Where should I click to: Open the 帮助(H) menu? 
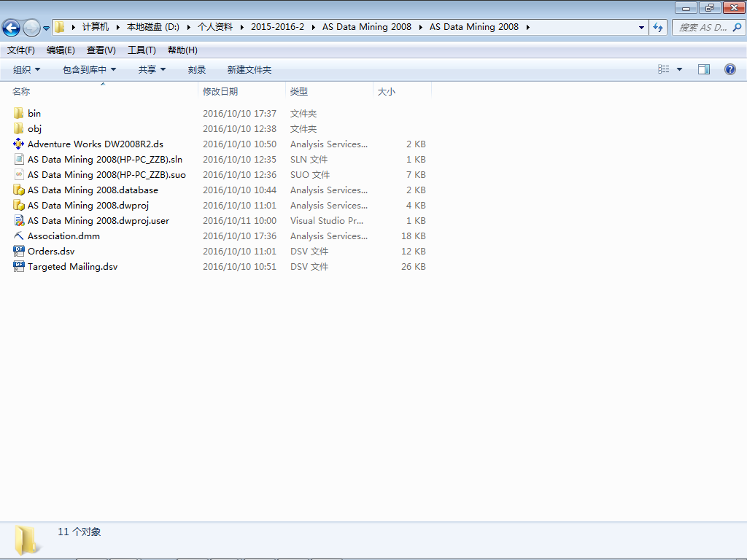(182, 50)
